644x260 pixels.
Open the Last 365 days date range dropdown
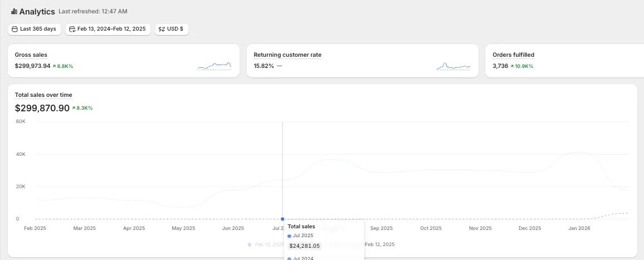coord(35,29)
